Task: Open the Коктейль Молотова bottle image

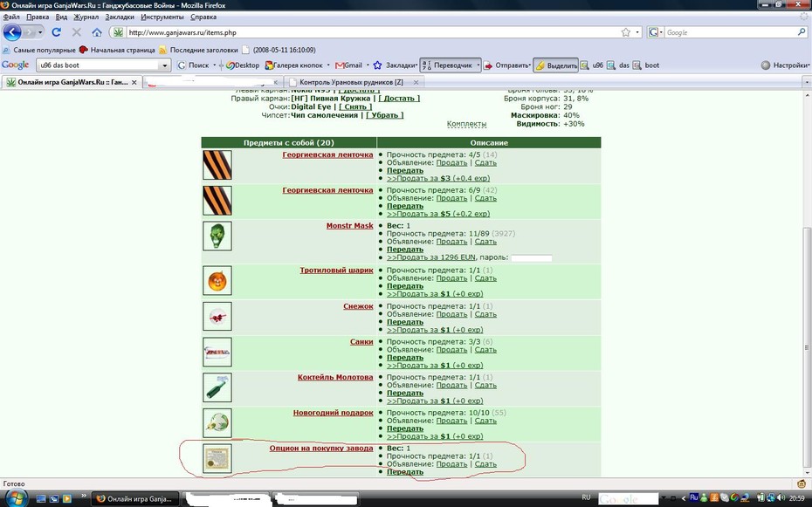Action: [217, 387]
